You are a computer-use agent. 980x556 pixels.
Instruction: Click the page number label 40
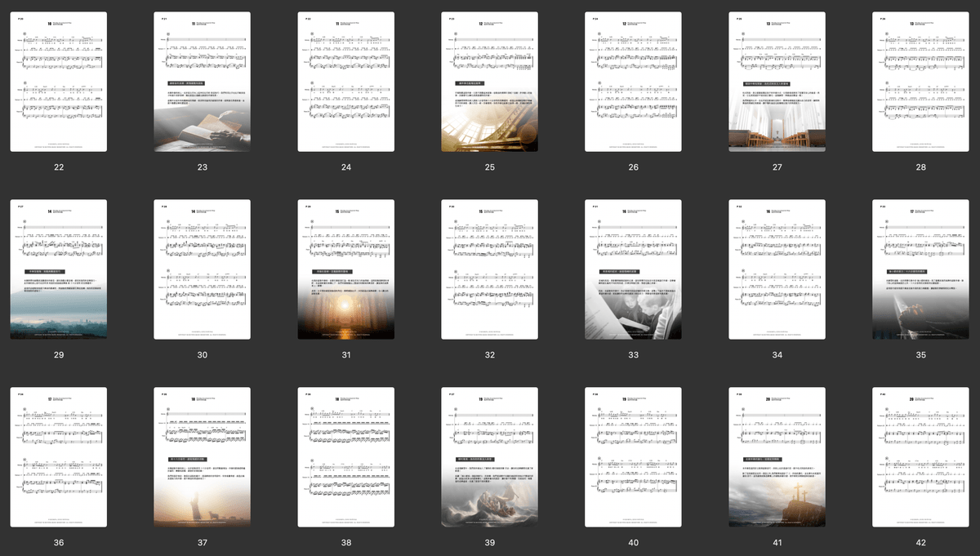click(x=634, y=542)
